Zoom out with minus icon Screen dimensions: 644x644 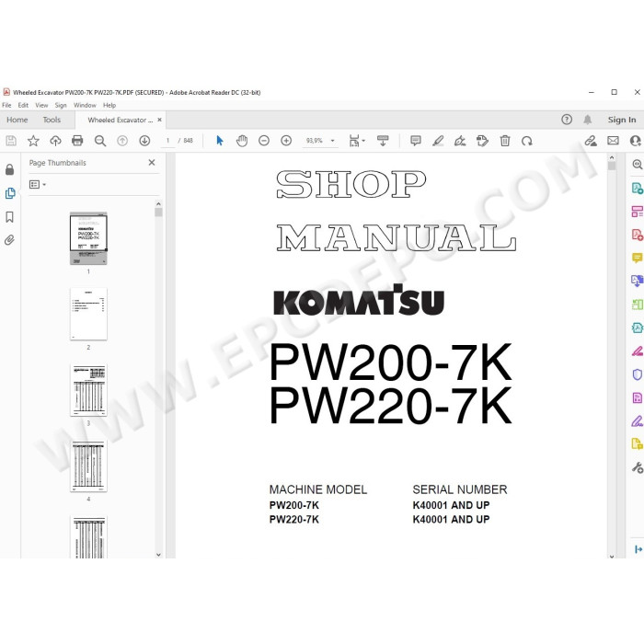[x=264, y=141]
